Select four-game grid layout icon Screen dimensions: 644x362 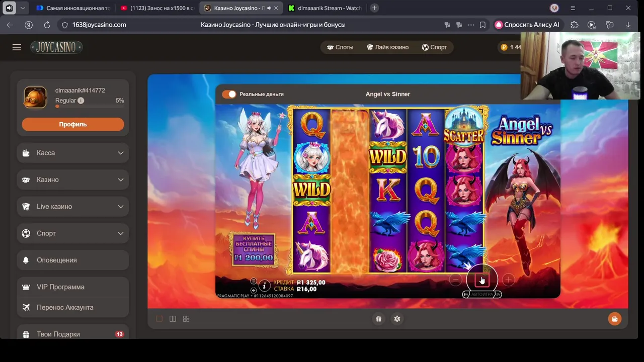coord(186,319)
